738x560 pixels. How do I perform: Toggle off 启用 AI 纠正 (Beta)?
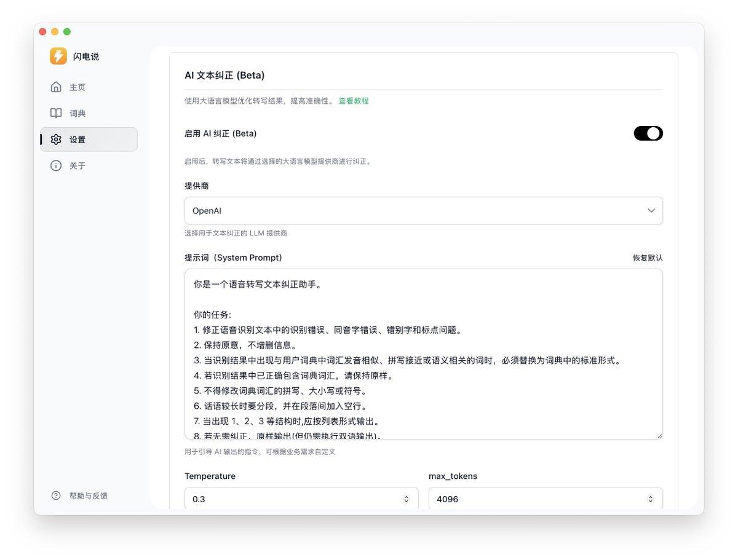point(648,133)
